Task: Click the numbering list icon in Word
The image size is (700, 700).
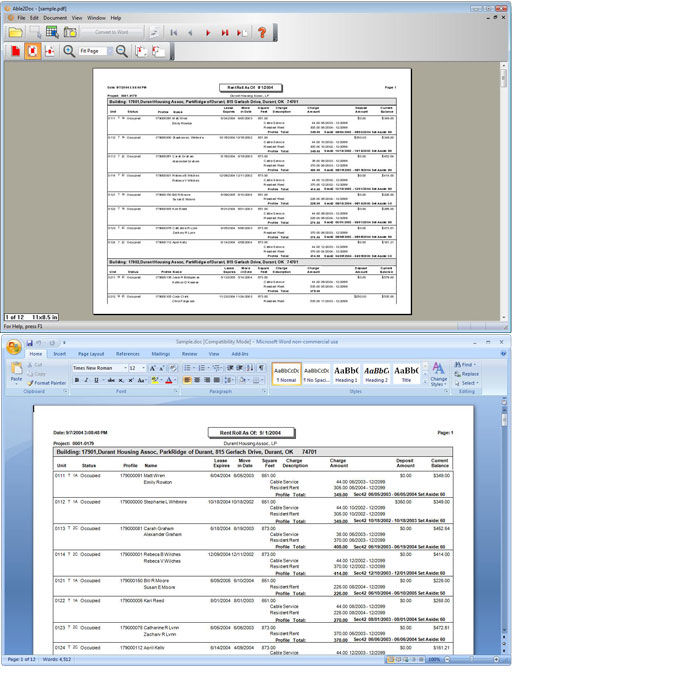Action: pos(203,367)
